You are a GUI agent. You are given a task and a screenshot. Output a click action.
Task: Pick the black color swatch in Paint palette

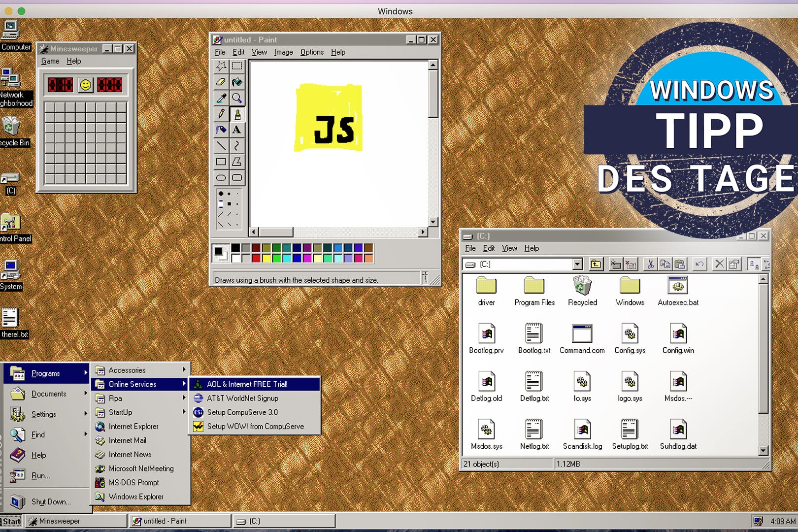pos(235,248)
